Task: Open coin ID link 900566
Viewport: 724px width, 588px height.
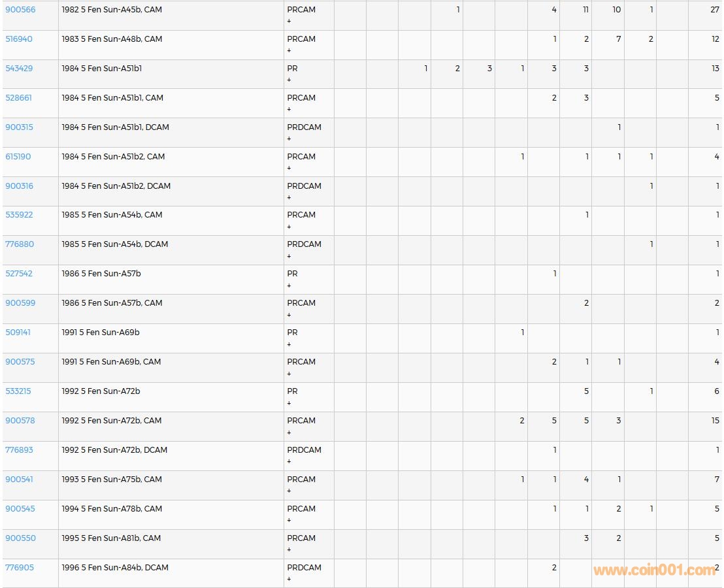Action: 20,10
